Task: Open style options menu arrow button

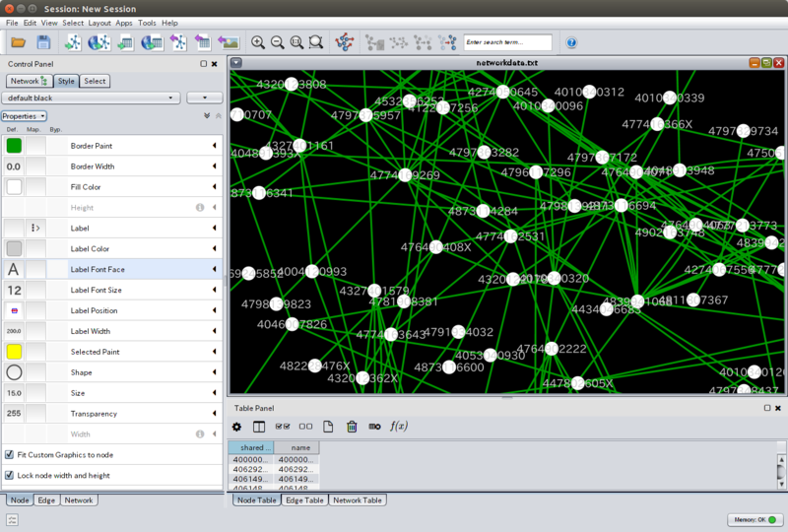Action: click(205, 98)
